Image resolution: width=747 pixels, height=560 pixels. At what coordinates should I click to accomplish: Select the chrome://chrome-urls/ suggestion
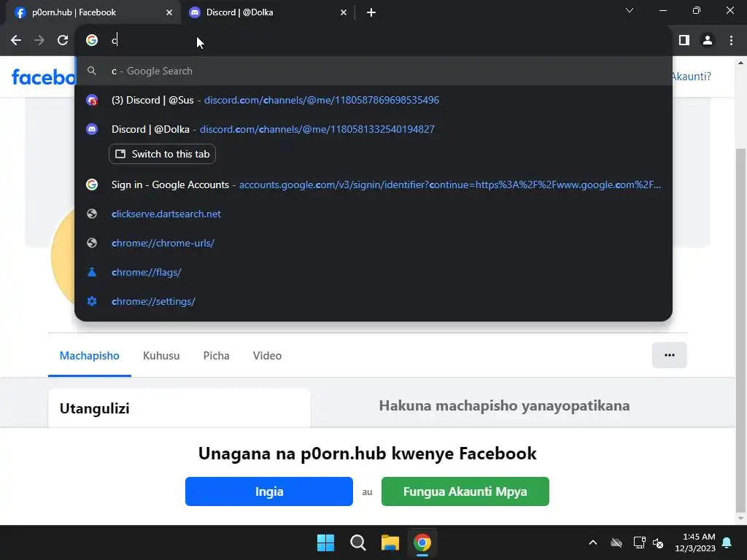pos(373,243)
